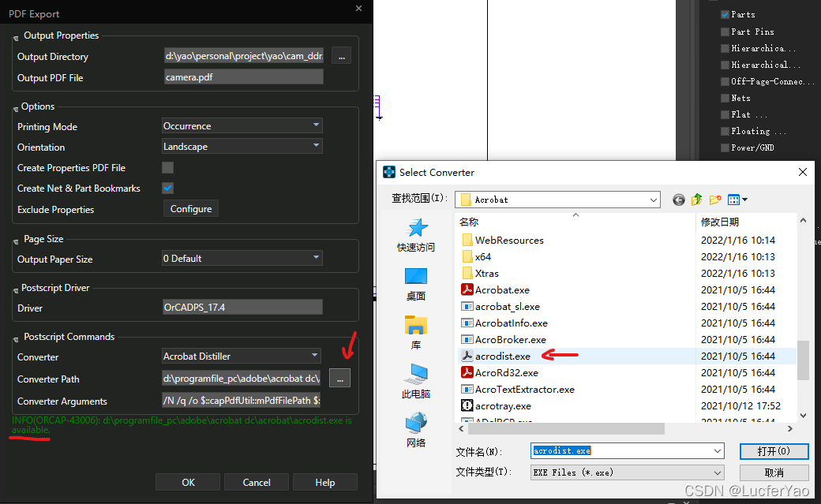Enable the Nets checkbox
The height and width of the screenshot is (504, 821).
725,98
